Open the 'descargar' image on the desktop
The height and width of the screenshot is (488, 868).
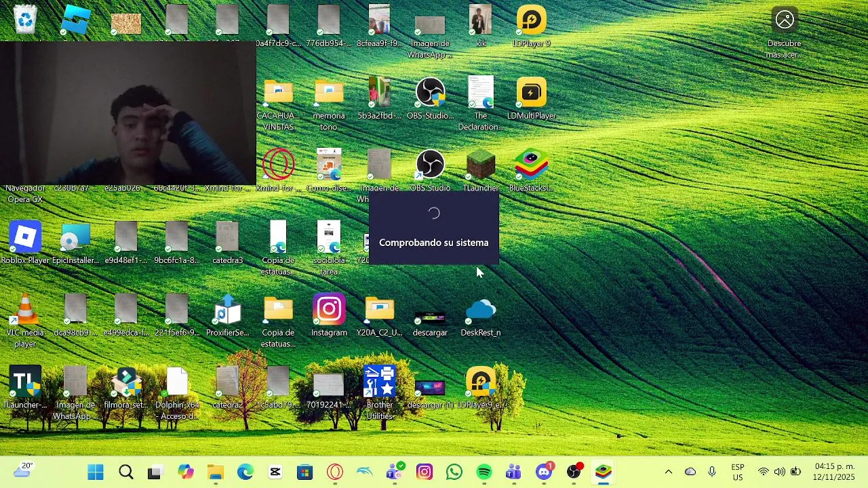pos(430,315)
